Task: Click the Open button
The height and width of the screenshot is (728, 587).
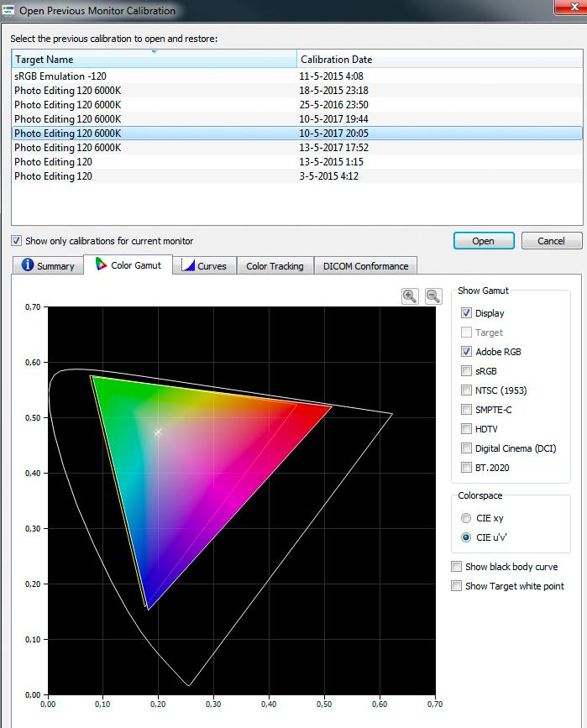Action: coord(484,241)
